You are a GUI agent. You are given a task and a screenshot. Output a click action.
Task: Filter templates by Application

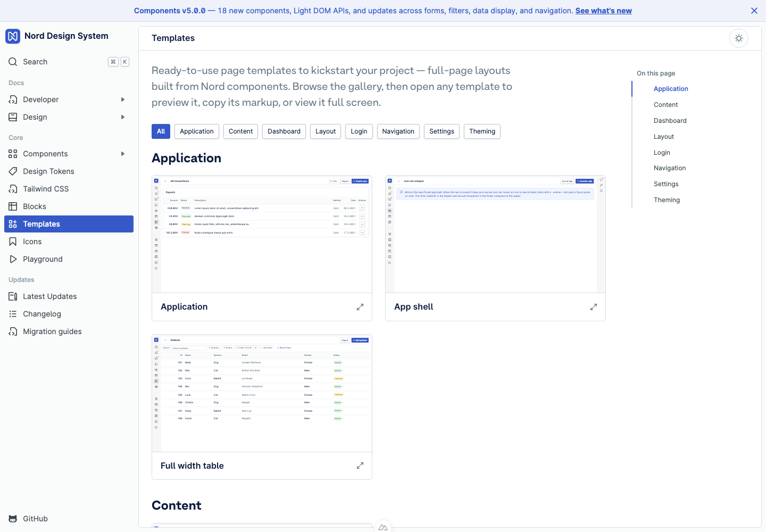coord(197,131)
